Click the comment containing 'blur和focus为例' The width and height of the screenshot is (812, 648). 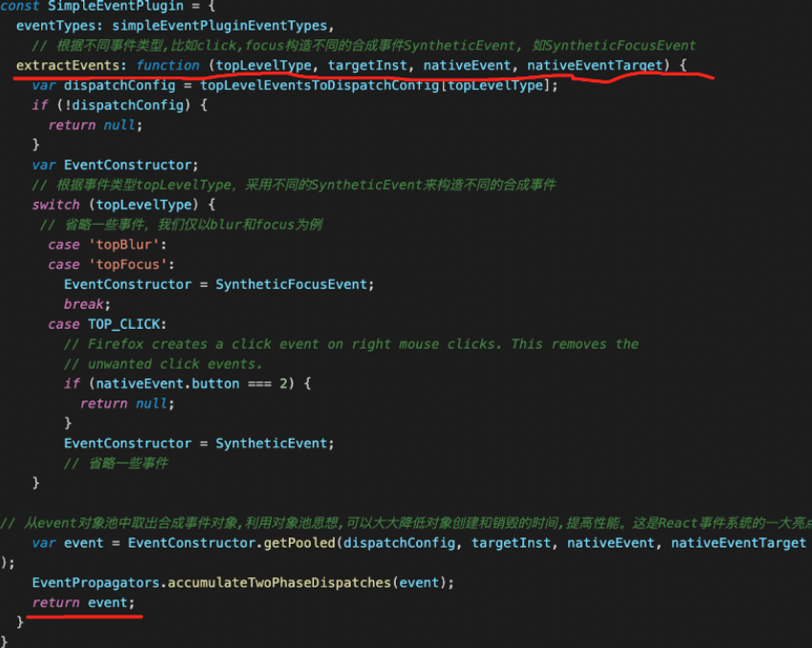(x=182, y=225)
